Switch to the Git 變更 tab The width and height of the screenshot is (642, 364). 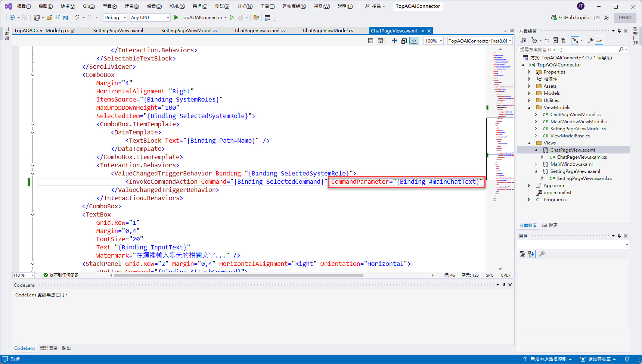(549, 225)
